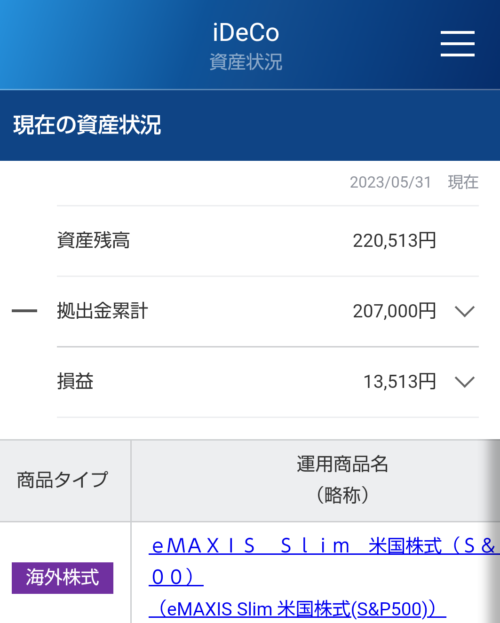The image size is (500, 623).
Task: Open the (eMAXIS Slim 米国株式(S&P500)) abbreviation link
Action: point(297,609)
